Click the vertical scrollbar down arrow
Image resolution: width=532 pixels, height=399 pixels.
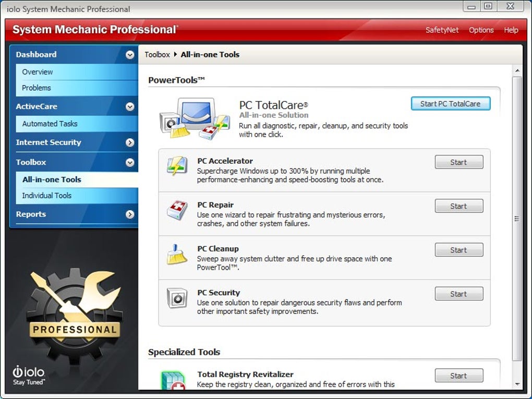[517, 384]
